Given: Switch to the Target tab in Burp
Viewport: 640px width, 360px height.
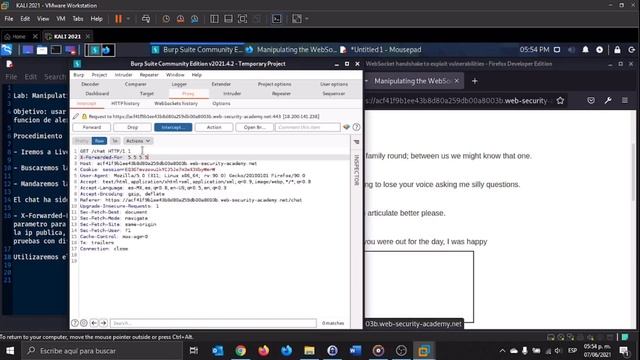Looking at the screenshot, I should 147,93.
